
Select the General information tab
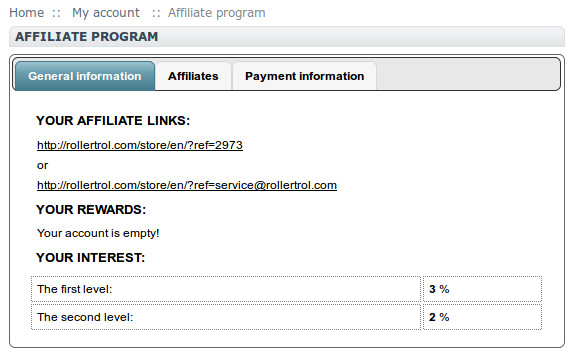coord(85,76)
